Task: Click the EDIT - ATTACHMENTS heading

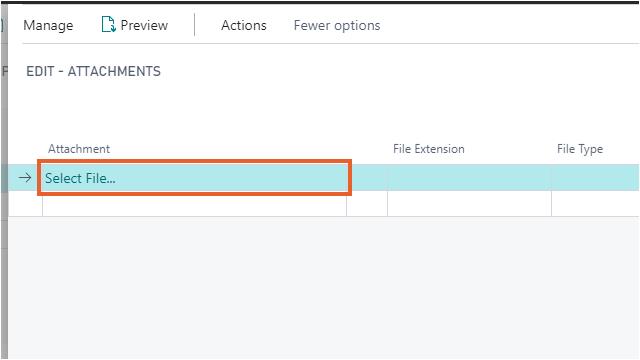Action: (93, 71)
